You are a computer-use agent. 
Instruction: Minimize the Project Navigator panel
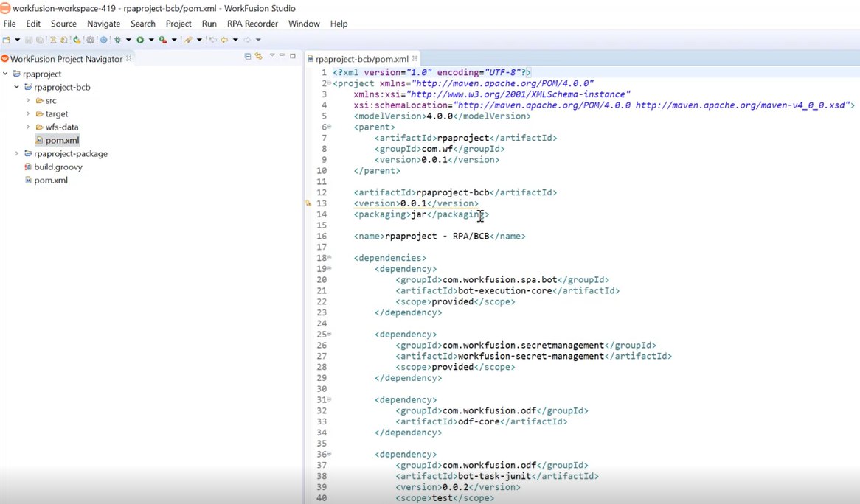click(282, 55)
